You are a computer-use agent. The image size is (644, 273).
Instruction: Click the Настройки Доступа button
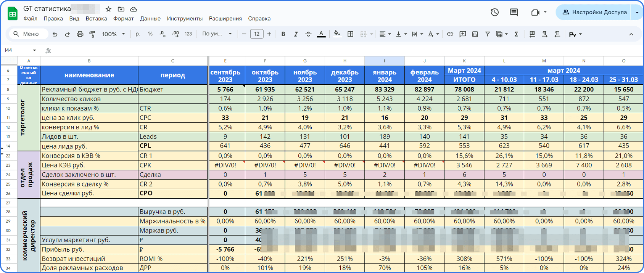[x=595, y=12]
